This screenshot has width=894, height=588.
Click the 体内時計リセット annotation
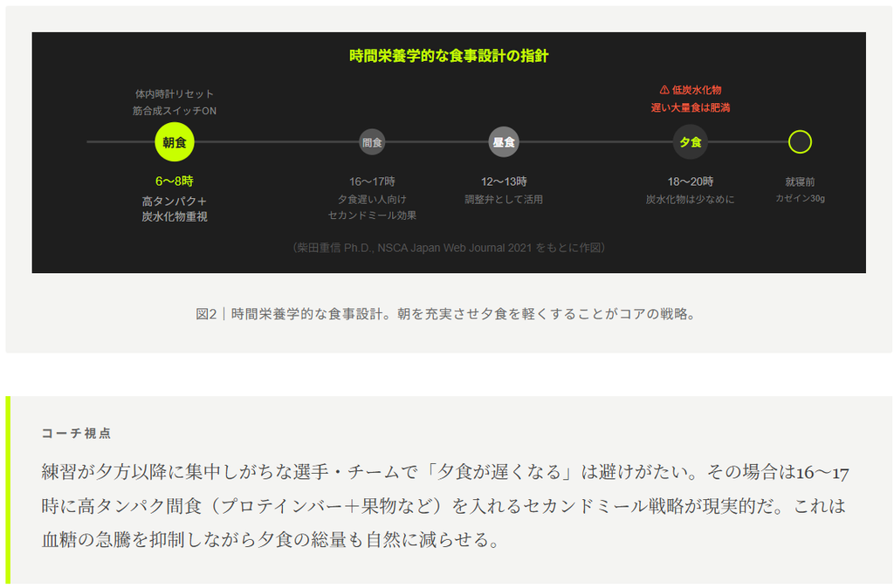pos(175,93)
